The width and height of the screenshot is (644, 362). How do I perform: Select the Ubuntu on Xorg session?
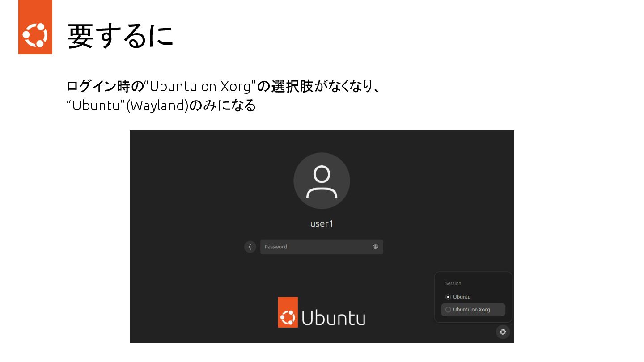click(473, 310)
